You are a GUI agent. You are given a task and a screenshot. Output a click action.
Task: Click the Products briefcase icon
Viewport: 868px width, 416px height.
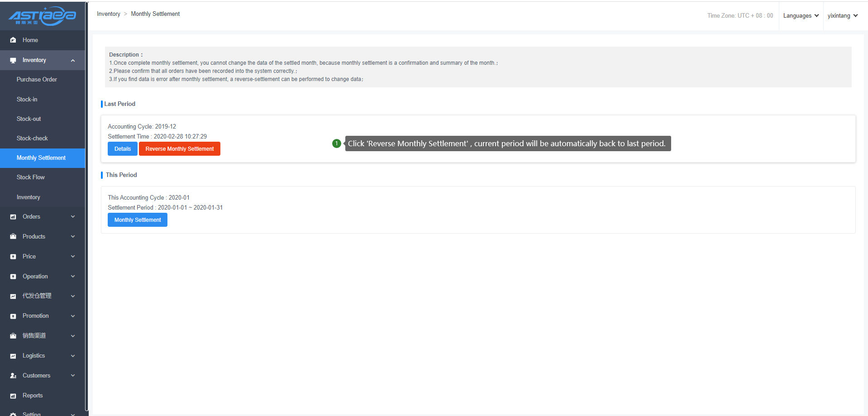[x=13, y=237]
